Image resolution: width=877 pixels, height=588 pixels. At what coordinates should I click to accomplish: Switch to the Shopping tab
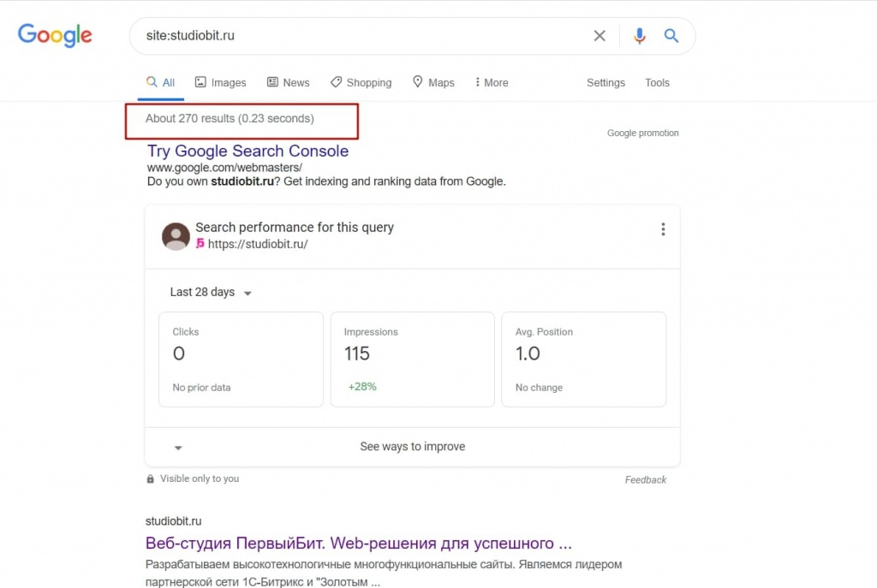coord(361,83)
